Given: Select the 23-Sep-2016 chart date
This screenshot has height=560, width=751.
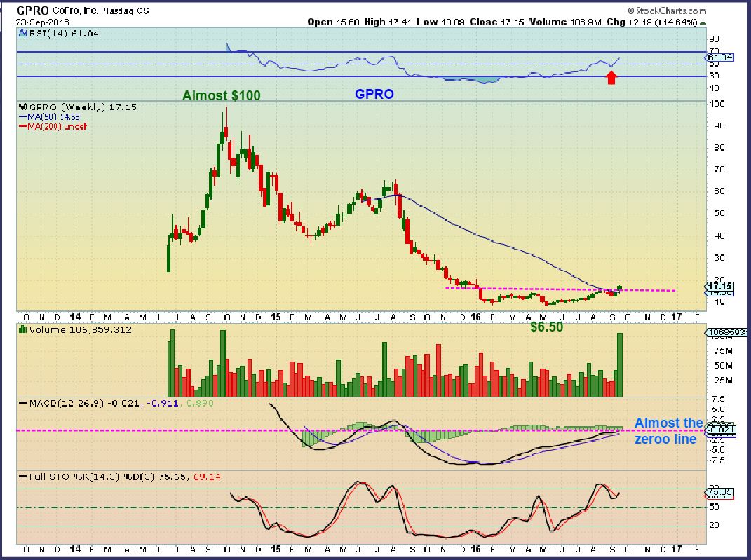Looking at the screenshot, I should (x=42, y=22).
